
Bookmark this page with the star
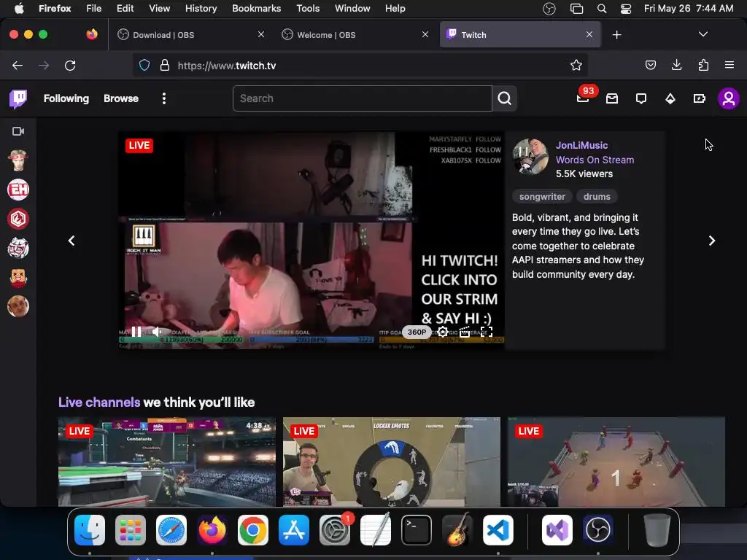576,65
